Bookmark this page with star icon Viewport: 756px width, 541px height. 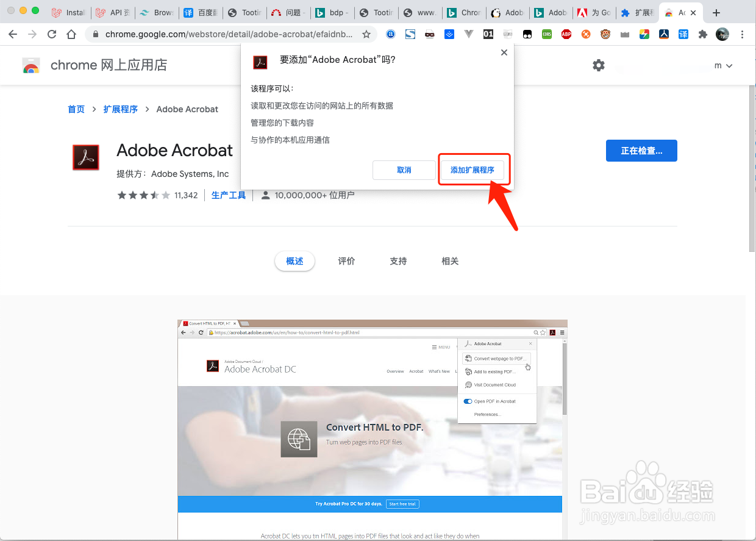[x=366, y=35]
